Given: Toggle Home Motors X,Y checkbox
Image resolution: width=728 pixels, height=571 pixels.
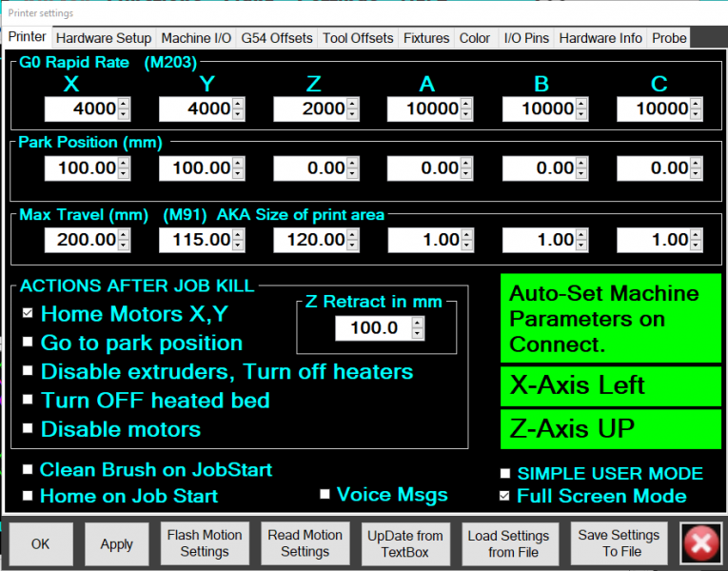Looking at the screenshot, I should tap(29, 313).
